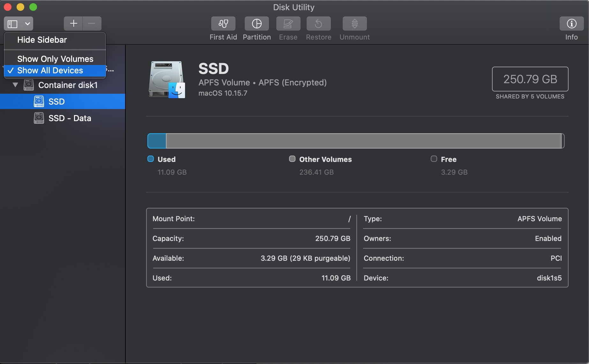The width and height of the screenshot is (589, 364).
Task: Minimize the window with yellow button
Action: point(20,7)
